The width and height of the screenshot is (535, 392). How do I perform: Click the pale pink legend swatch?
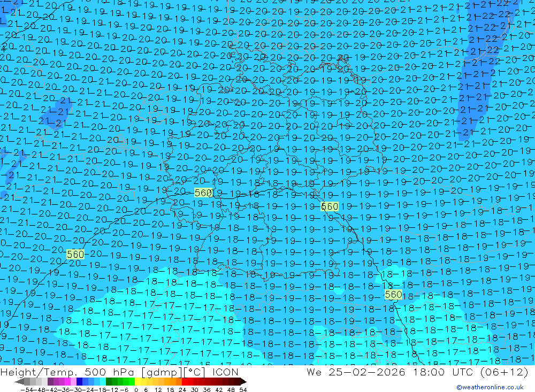tap(74, 381)
